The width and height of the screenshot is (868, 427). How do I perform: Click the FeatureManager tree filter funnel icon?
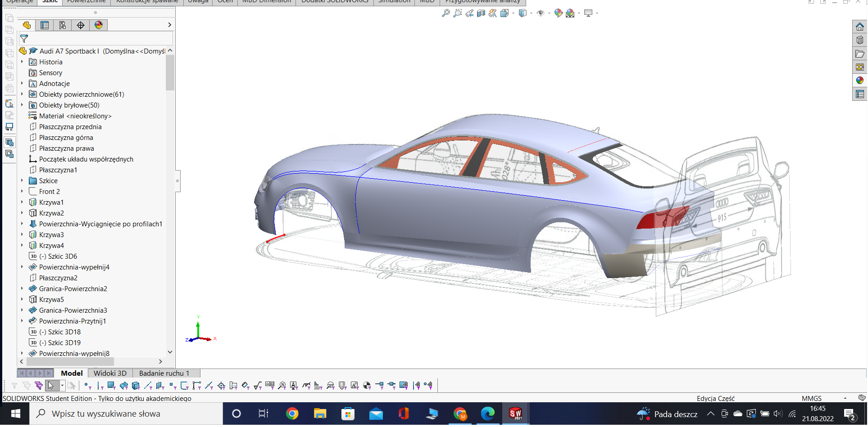click(24, 39)
